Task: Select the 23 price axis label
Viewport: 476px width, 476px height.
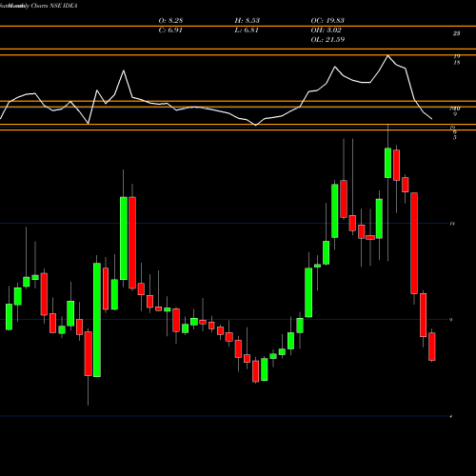Action: pyautogui.click(x=456, y=33)
